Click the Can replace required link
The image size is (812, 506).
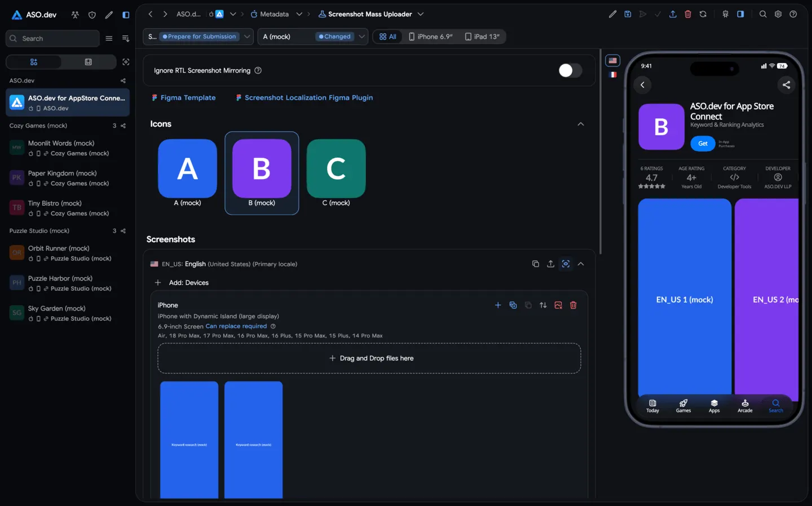point(236,326)
